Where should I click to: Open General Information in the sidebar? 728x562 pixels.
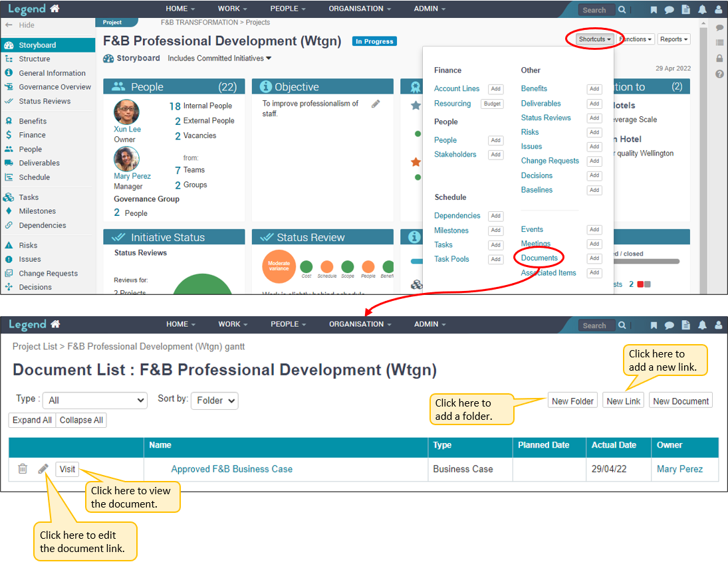pos(52,73)
